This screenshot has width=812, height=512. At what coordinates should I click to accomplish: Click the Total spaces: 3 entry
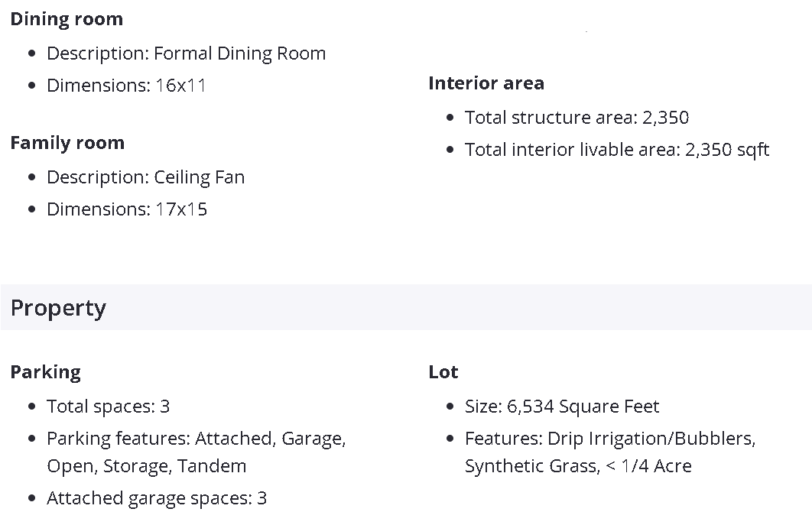(x=108, y=407)
